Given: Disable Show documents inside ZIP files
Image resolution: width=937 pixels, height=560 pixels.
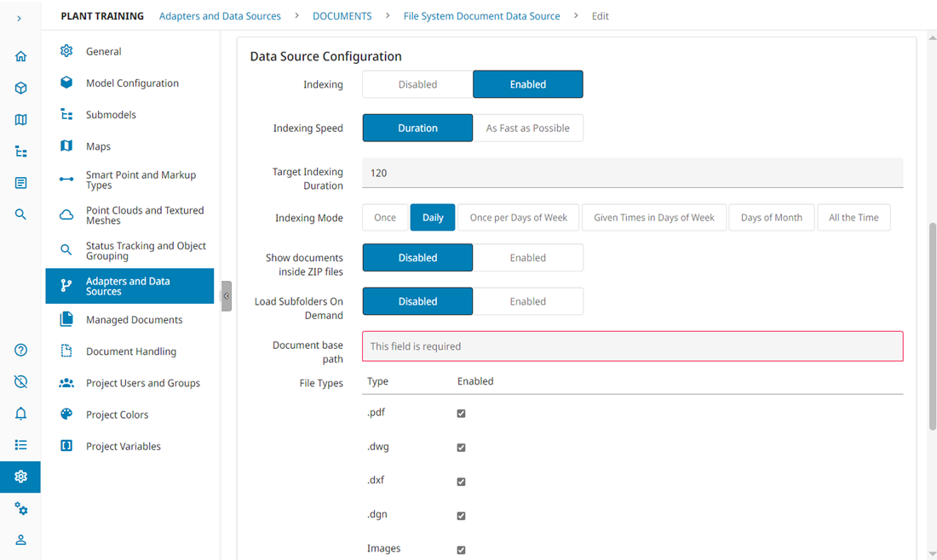Looking at the screenshot, I should point(417,257).
